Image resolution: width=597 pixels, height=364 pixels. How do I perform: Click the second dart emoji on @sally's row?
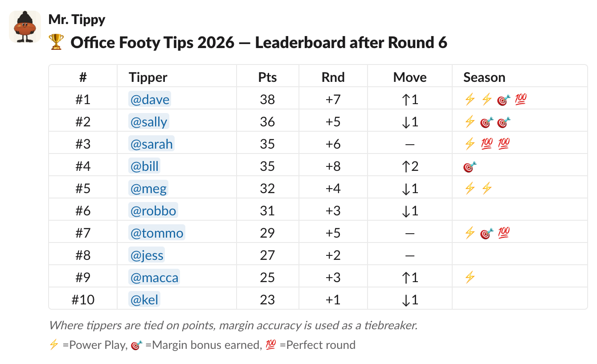[503, 121]
